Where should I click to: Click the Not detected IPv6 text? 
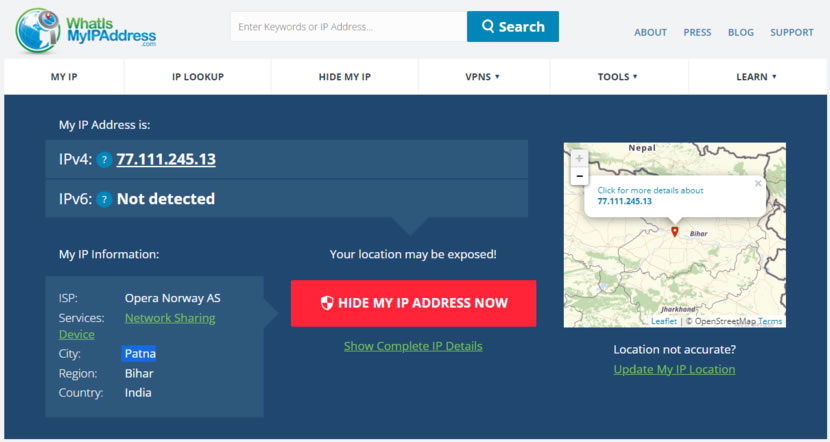pos(166,199)
